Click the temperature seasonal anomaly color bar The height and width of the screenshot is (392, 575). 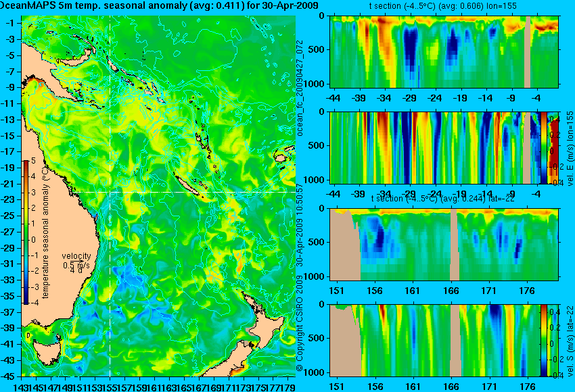(x=26, y=232)
